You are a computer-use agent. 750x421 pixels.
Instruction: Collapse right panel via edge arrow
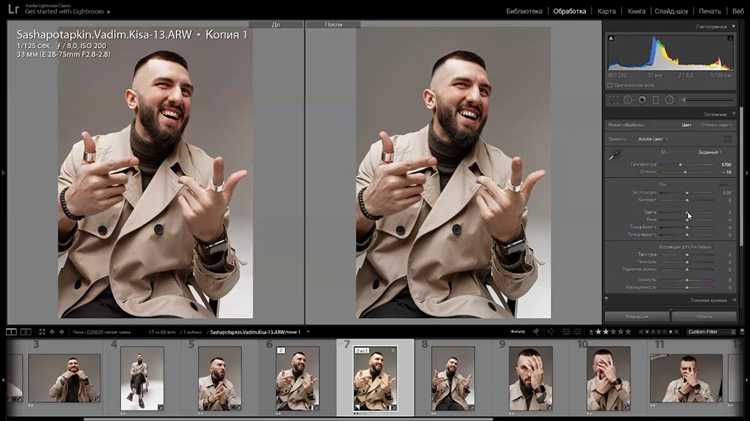[x=747, y=172]
